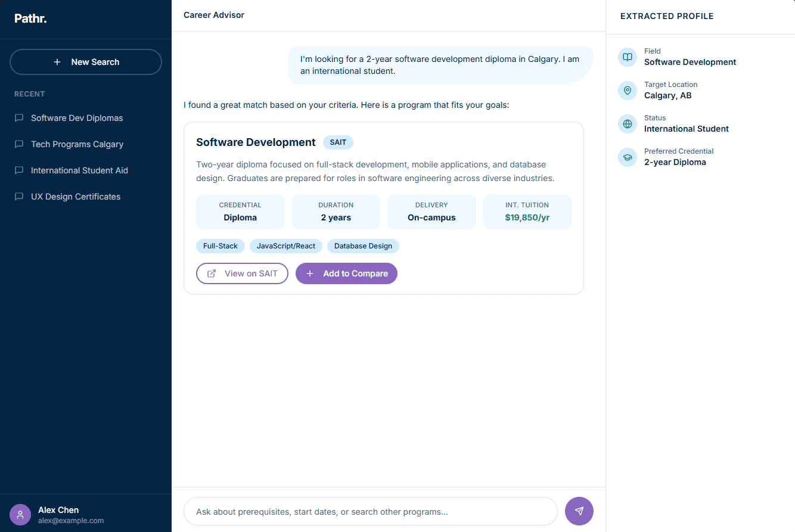Click the map pin icon beside Target Location
Viewport: 795px width, 532px height.
(628, 91)
